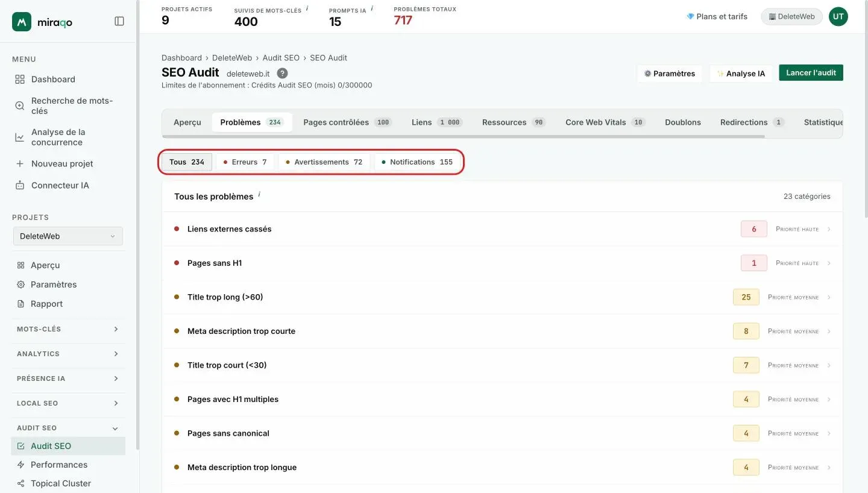Screen dimensions: 868x493
Task: Filter problems by Avertissements
Action: tap(324, 162)
